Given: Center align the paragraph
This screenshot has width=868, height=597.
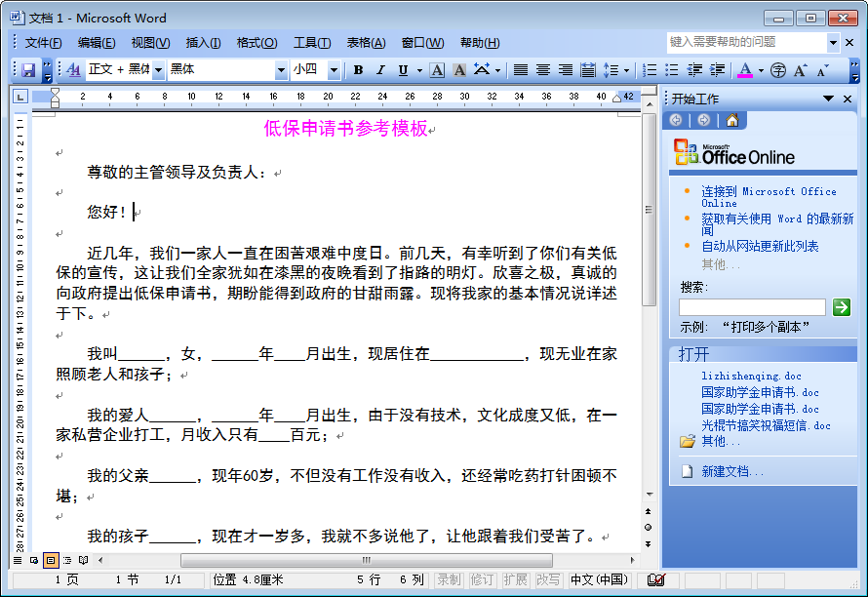Looking at the screenshot, I should click(x=543, y=70).
